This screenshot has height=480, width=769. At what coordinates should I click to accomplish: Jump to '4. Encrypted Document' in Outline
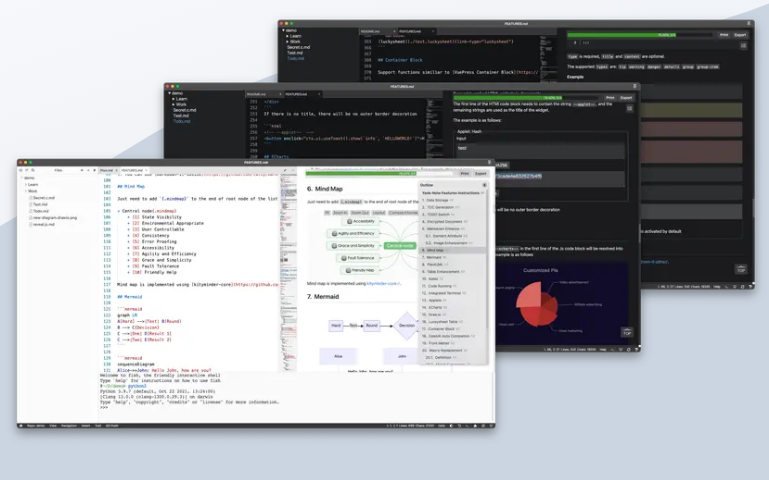point(445,221)
